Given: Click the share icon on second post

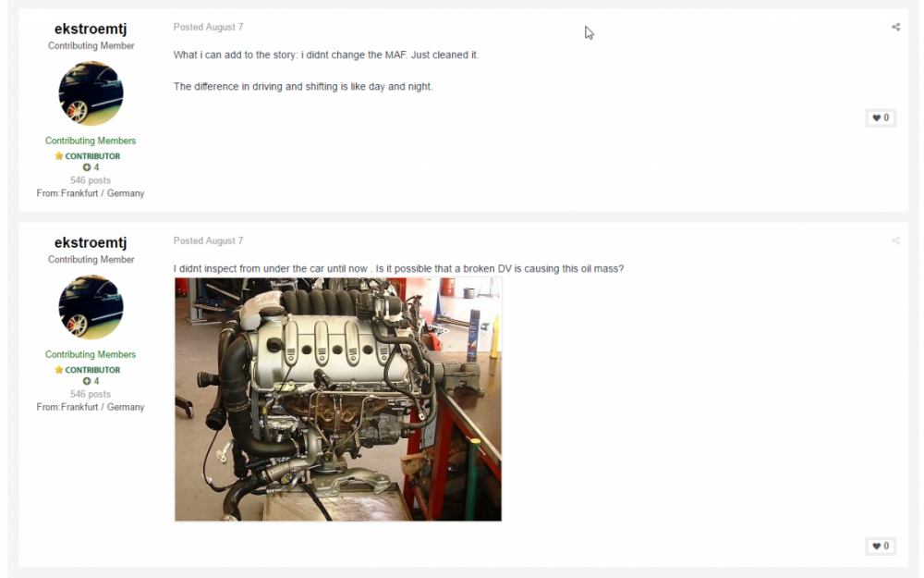Looking at the screenshot, I should pos(895,240).
